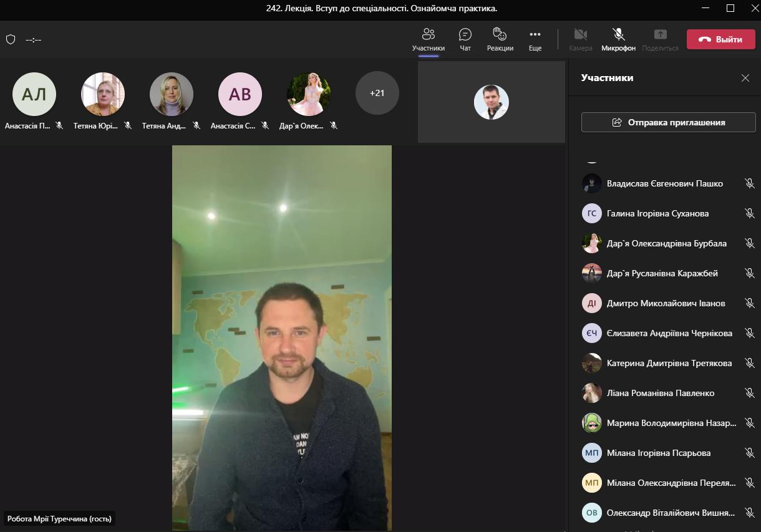
Task: Select Дмитро Миколайович Іванов in participants list
Action: coord(666,303)
